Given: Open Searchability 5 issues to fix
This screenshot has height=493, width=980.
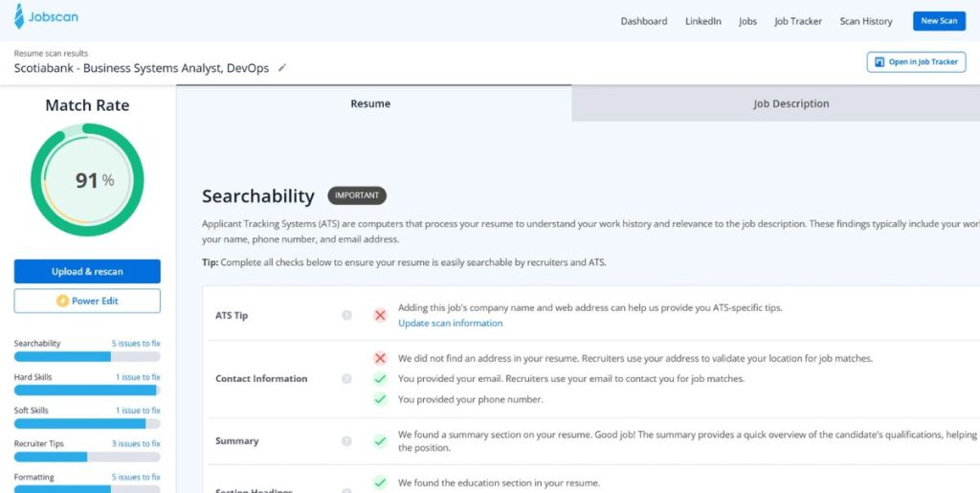Looking at the screenshot, I should point(136,344).
